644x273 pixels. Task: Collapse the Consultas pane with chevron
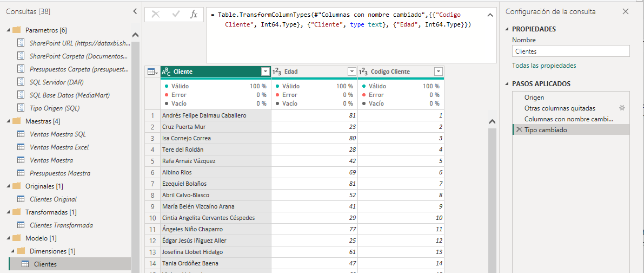pyautogui.click(x=135, y=11)
